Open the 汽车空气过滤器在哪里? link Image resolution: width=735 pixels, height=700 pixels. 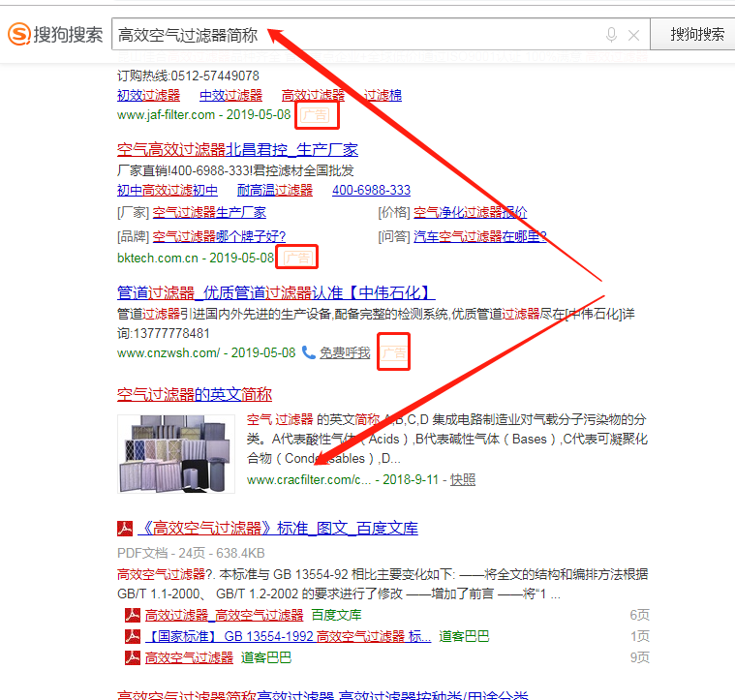[480, 236]
